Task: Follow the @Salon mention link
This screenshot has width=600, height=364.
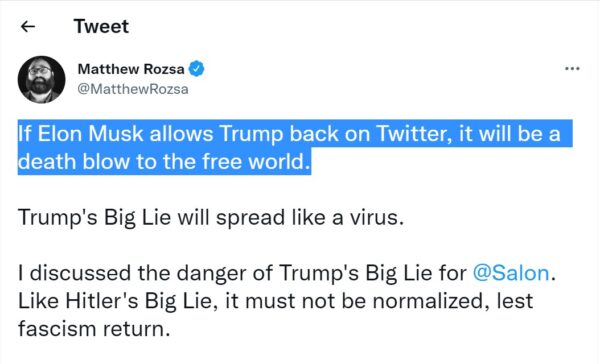Action: pos(511,273)
